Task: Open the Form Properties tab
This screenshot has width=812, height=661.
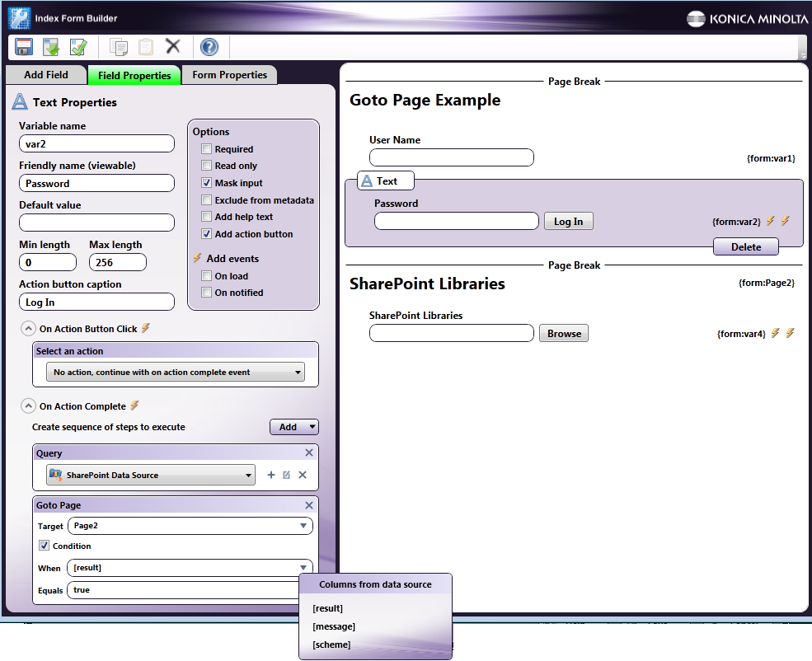Action: 229,75
